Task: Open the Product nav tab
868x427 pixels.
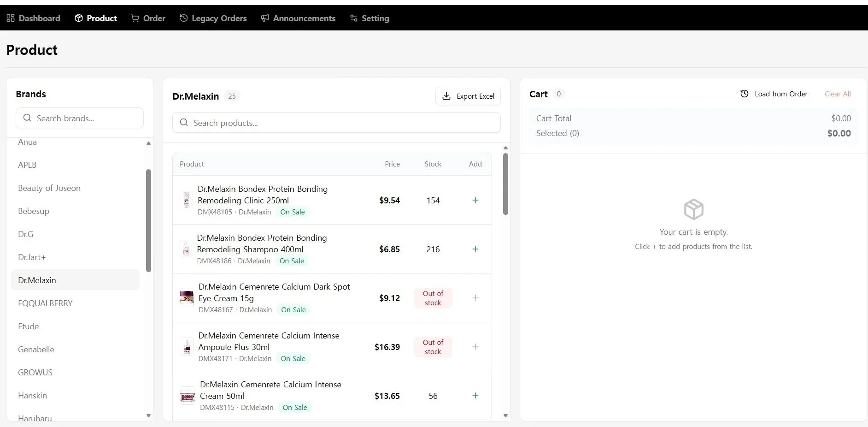Action: tap(96, 18)
